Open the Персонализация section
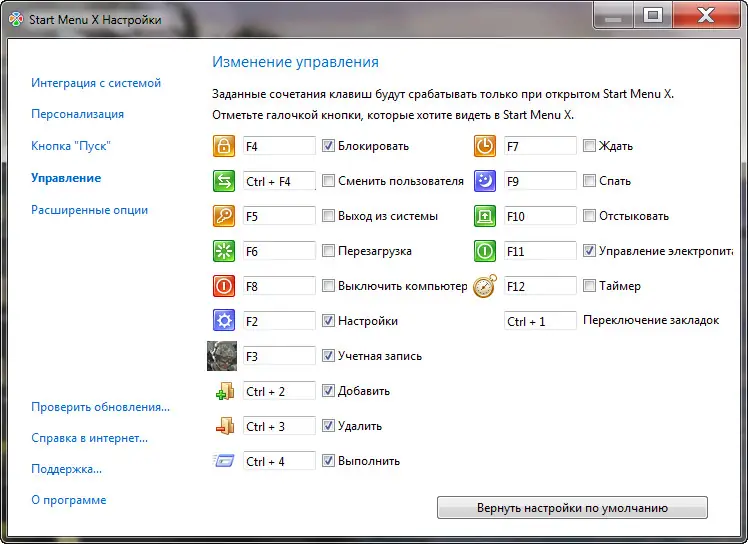Viewport: 748px width, 544px height. coord(77,114)
